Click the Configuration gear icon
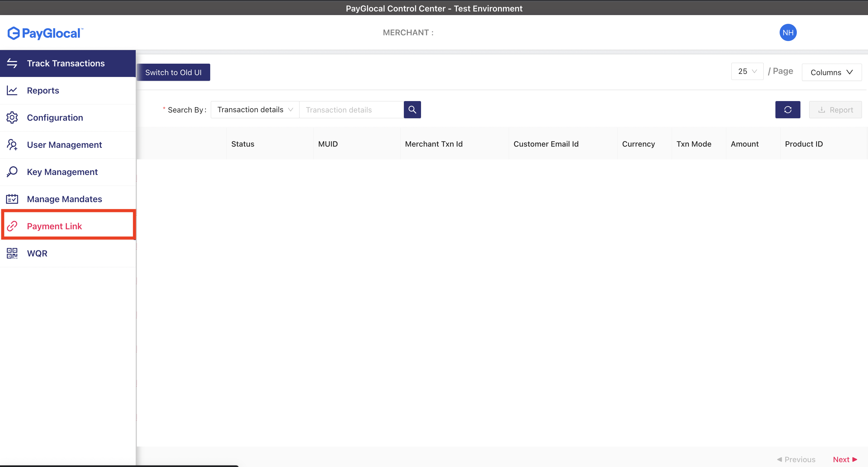The height and width of the screenshot is (467, 868). pyautogui.click(x=12, y=118)
